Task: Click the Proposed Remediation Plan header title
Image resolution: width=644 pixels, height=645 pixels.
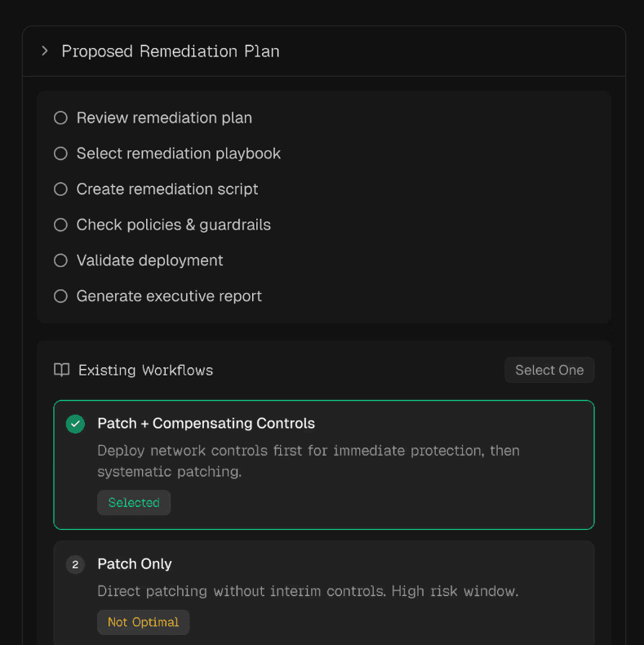Action: tap(171, 51)
